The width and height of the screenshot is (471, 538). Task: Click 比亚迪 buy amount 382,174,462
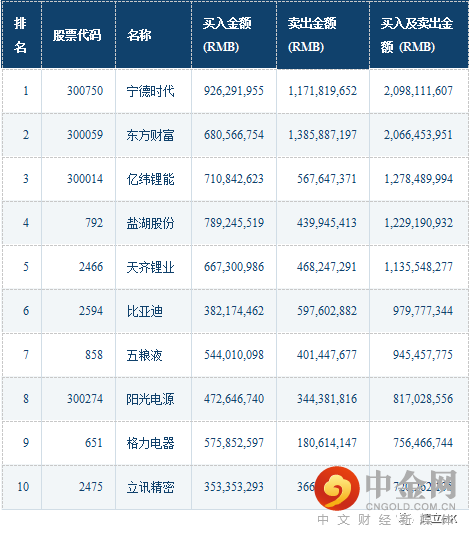234,311
